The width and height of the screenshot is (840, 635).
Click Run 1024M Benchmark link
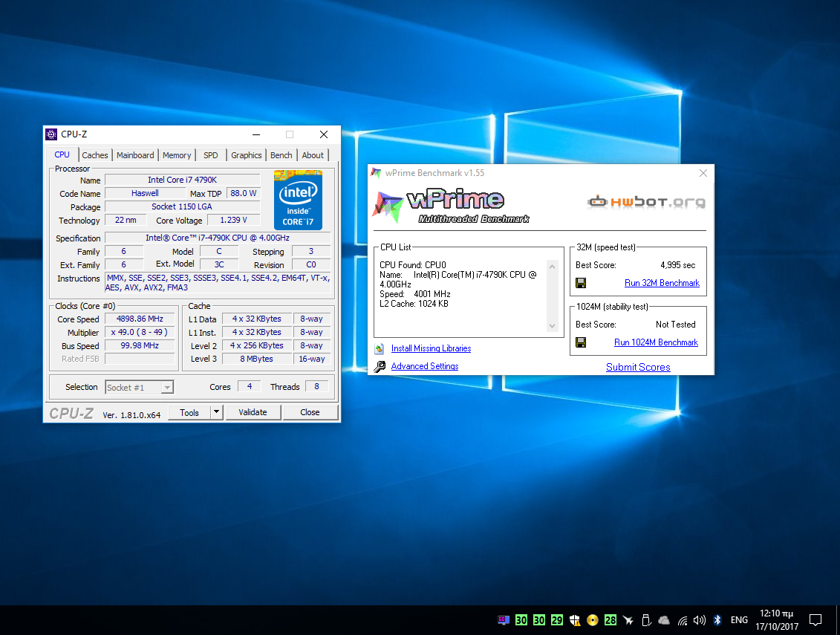point(657,342)
